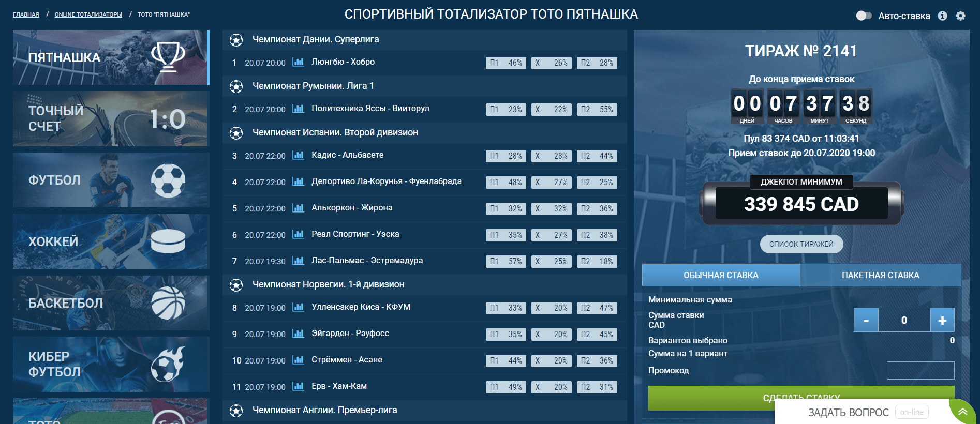
Task: Open statistics chart for Люнгбю - Хобро
Action: (298, 62)
